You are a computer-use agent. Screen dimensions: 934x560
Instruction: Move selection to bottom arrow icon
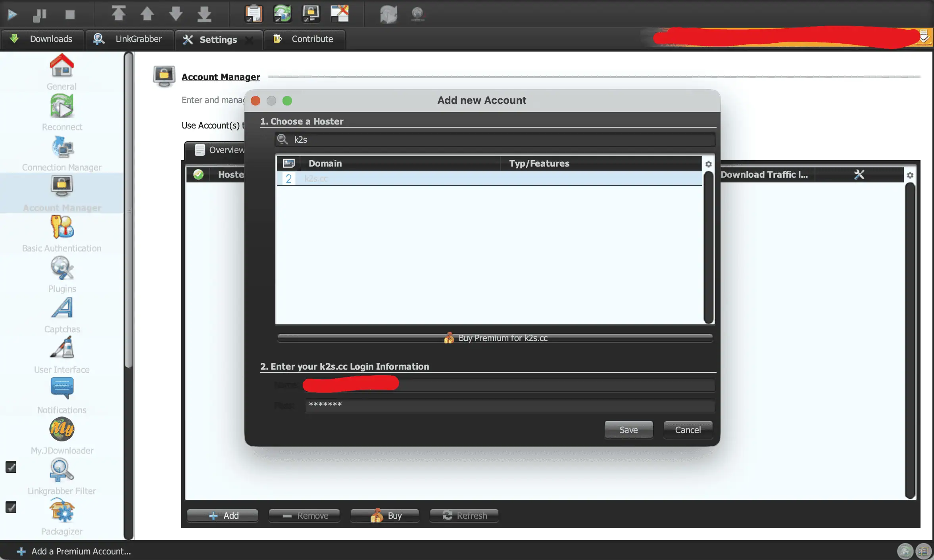[204, 13]
